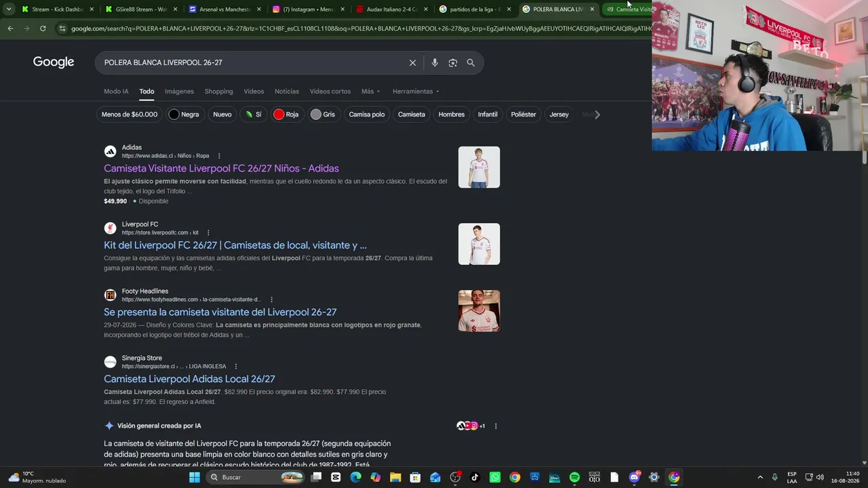Open Outlook from the taskbar

point(435,477)
